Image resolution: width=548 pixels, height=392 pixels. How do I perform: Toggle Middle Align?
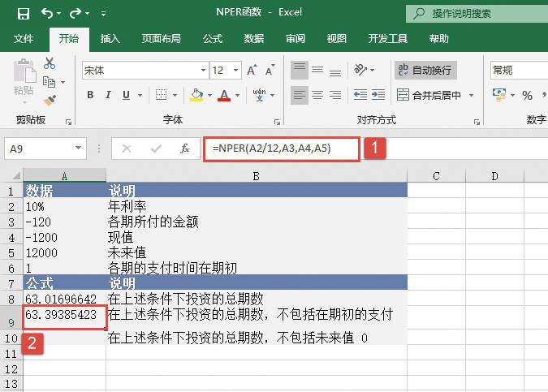[317, 70]
